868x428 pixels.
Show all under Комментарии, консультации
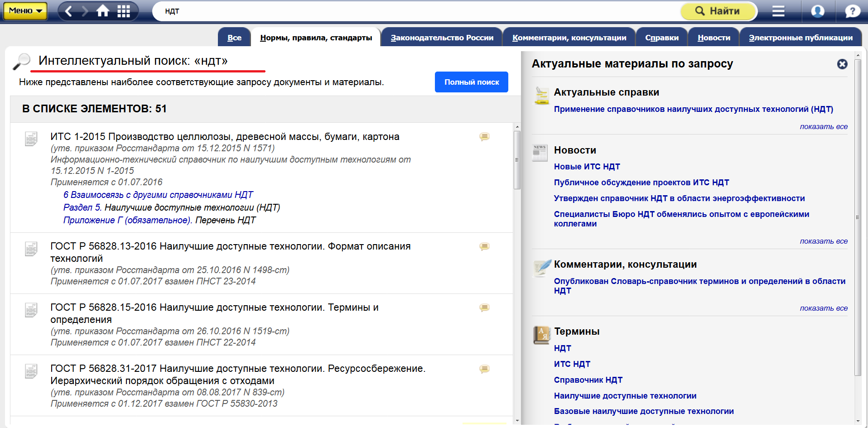pyautogui.click(x=824, y=308)
